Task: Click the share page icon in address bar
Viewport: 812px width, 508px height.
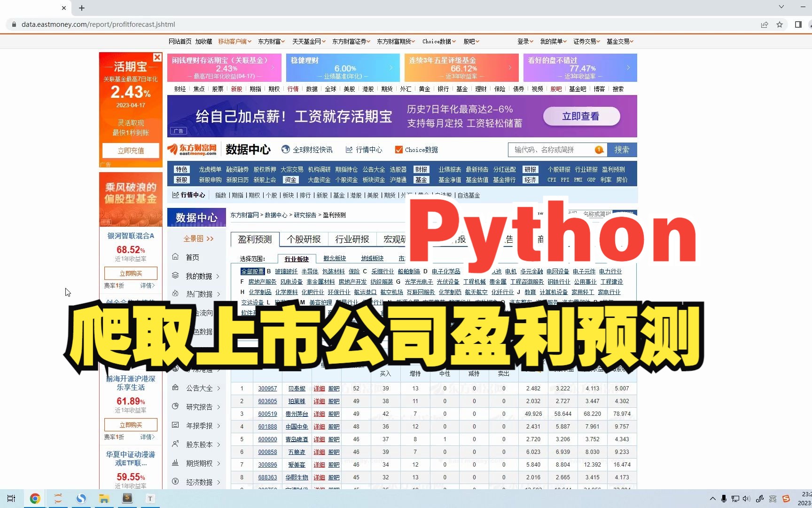Action: [765, 24]
